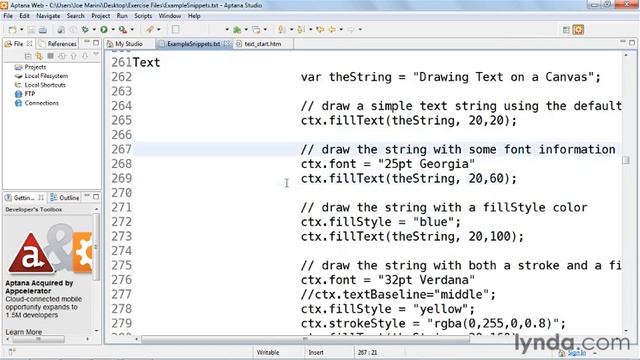Click the blank page toolbar icon
This screenshot has width=640, height=360.
[176, 29]
